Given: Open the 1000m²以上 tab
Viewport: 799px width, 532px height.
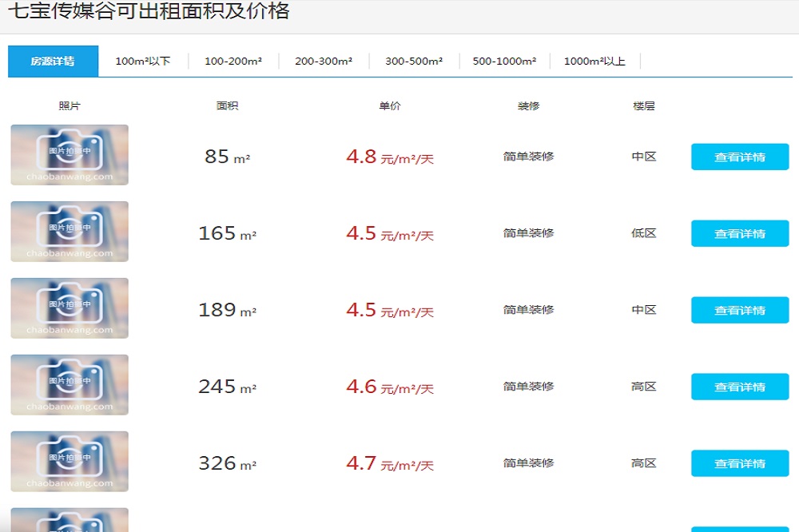Looking at the screenshot, I should tap(594, 62).
